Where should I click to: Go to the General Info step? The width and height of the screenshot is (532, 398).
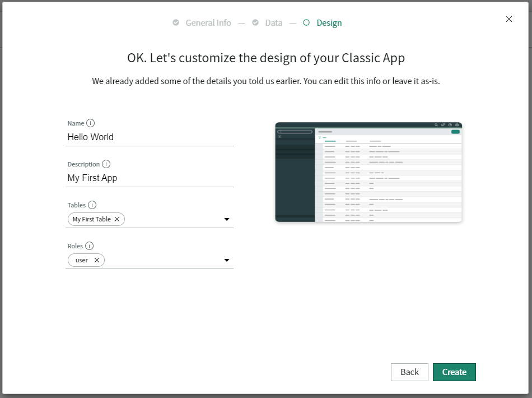pyautogui.click(x=208, y=23)
